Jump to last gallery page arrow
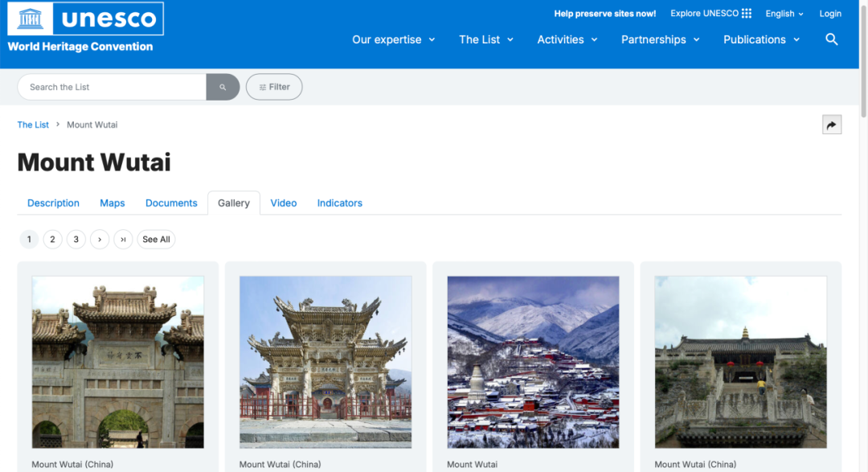 [123, 240]
